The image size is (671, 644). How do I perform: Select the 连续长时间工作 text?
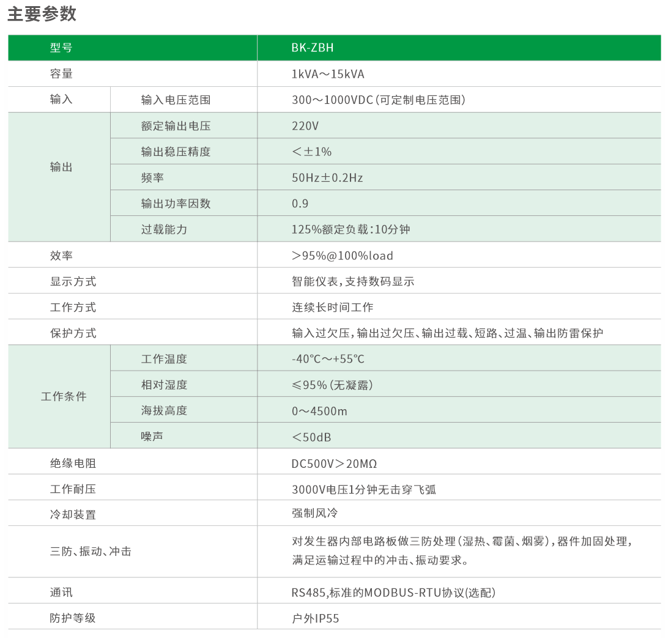click(x=332, y=308)
